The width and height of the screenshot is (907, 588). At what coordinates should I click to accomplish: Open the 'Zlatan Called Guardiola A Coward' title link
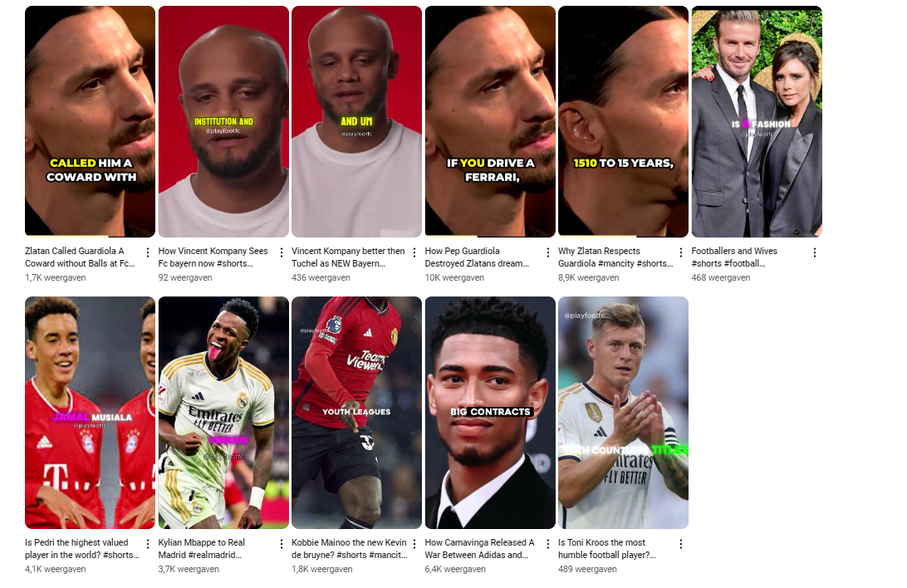point(80,257)
